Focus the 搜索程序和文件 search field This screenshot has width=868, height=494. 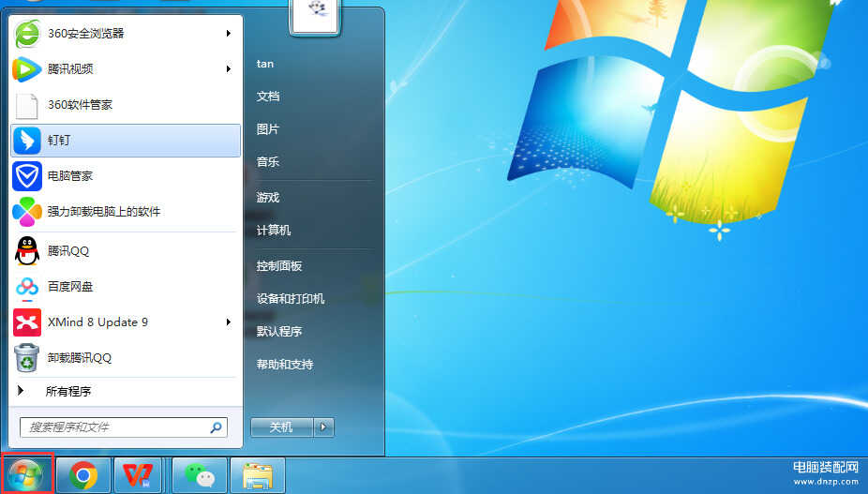124,427
